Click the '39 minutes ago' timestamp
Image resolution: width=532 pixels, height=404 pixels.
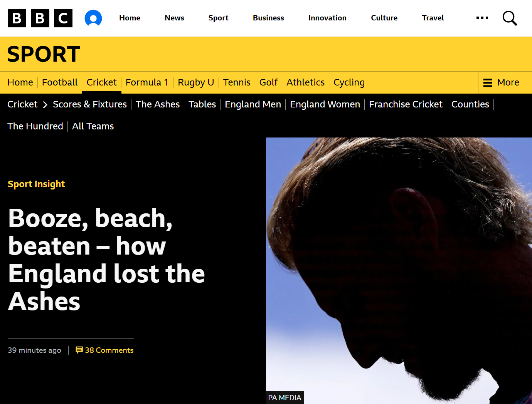34,350
